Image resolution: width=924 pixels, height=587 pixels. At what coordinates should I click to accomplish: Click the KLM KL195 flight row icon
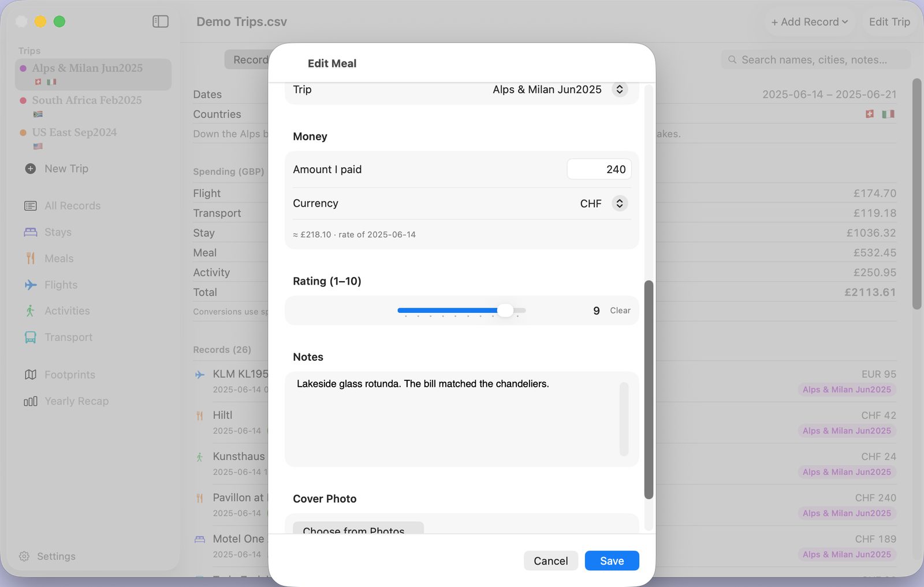pos(200,375)
